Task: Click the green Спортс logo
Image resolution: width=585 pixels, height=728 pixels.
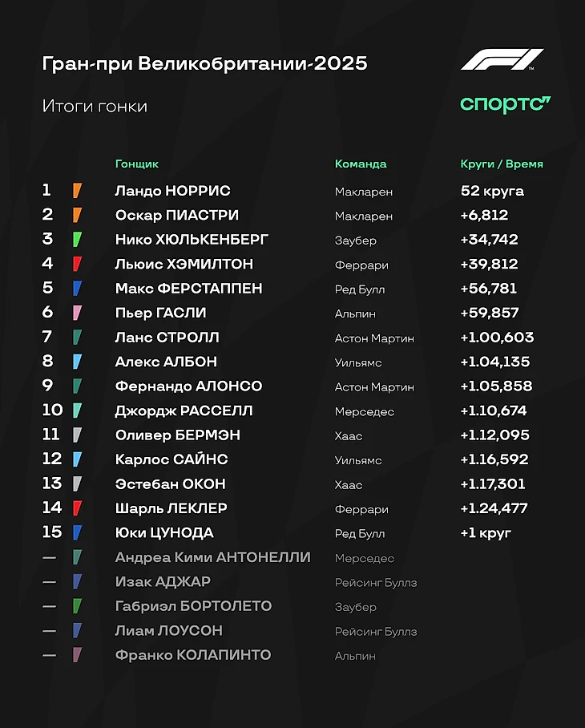Action: 505,103
